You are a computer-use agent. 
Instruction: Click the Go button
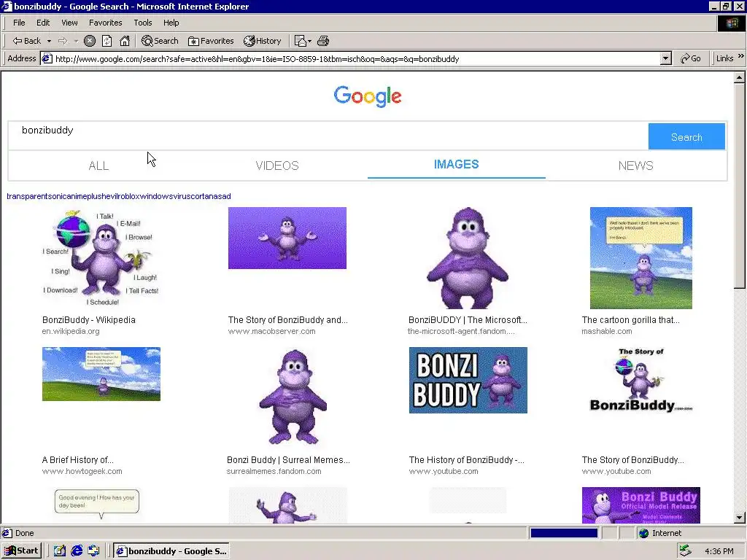coord(690,58)
